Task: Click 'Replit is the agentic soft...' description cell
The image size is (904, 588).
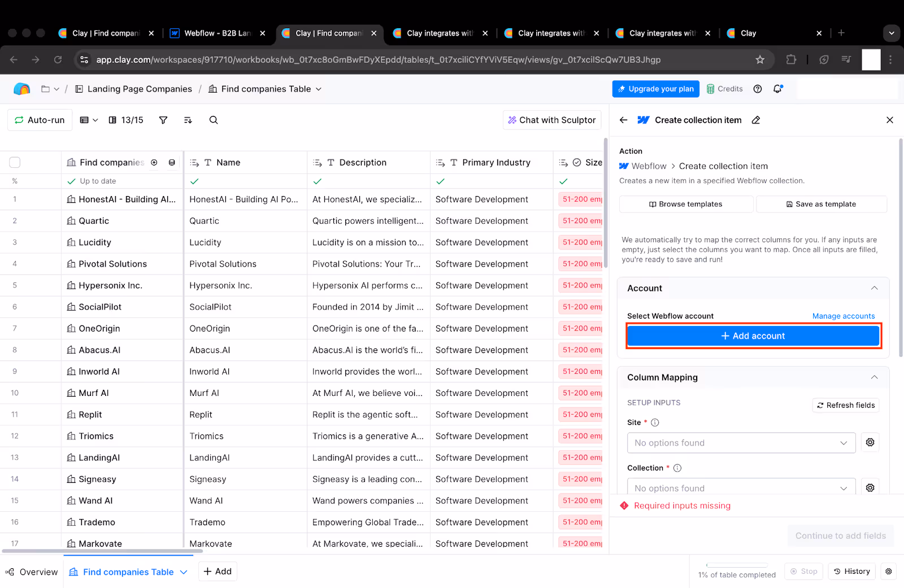Action: point(368,415)
